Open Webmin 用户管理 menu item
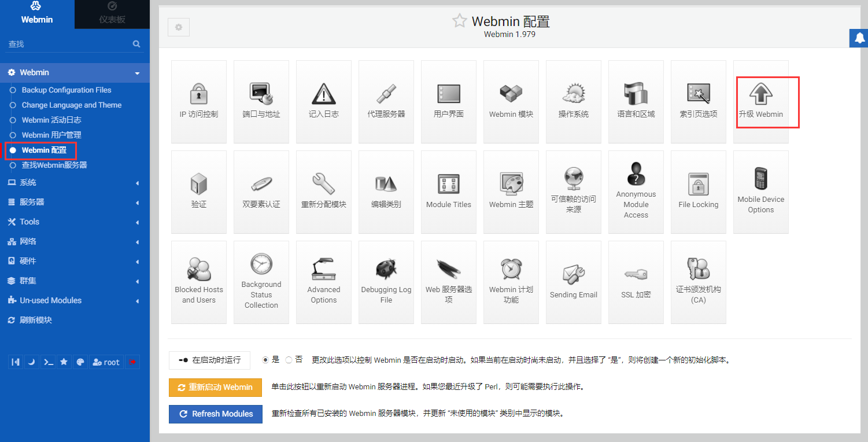The width and height of the screenshot is (868, 442). 51,135
